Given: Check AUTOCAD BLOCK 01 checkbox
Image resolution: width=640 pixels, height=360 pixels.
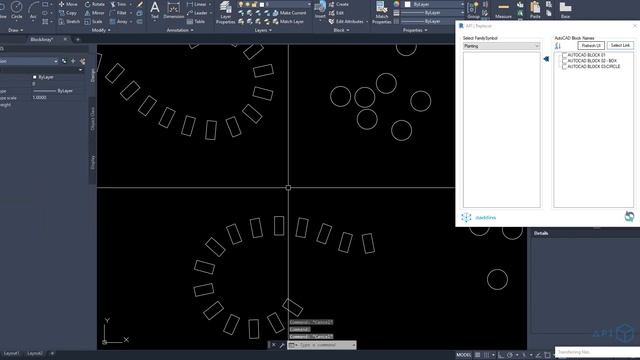Looking at the screenshot, I should point(564,55).
